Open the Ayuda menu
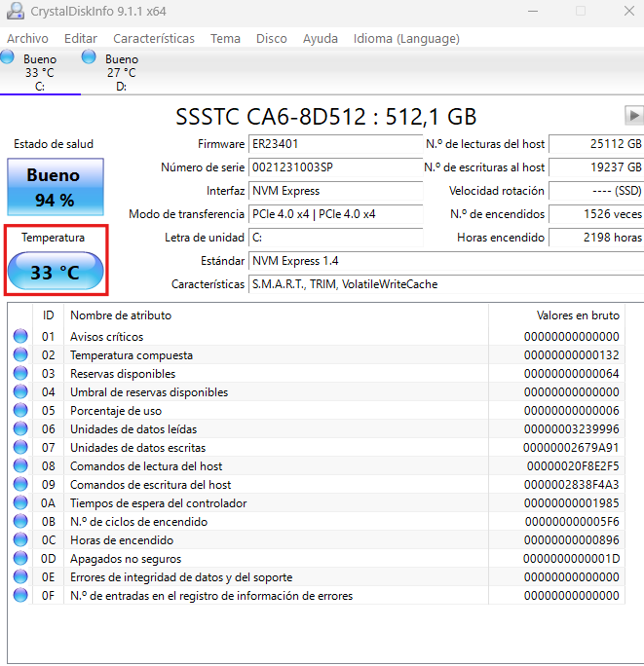This screenshot has height=666, width=644. click(x=321, y=39)
